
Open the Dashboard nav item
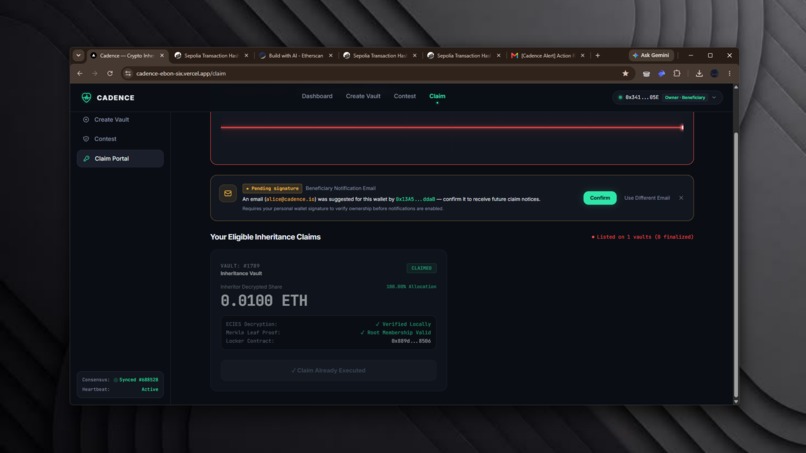(x=317, y=96)
